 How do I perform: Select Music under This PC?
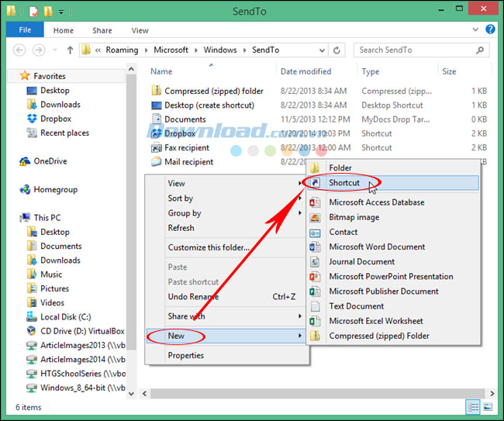click(44, 274)
